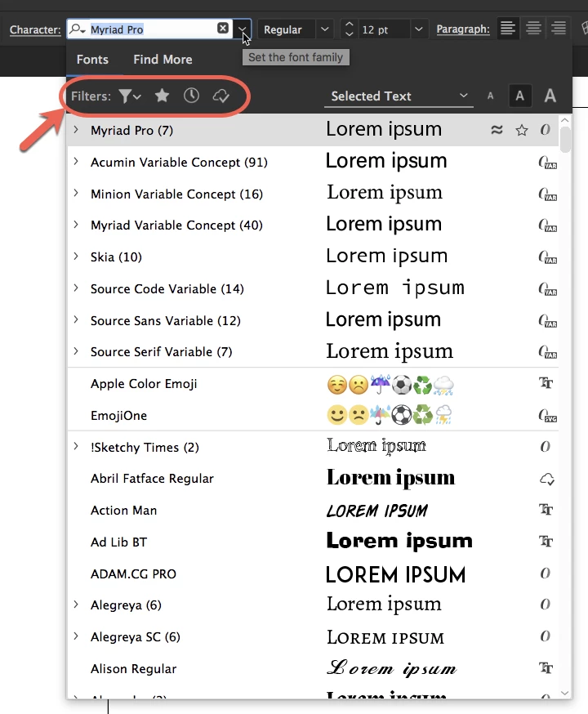The height and width of the screenshot is (714, 588).
Task: Select the Abril Fatface Regular font
Action: [313, 479]
